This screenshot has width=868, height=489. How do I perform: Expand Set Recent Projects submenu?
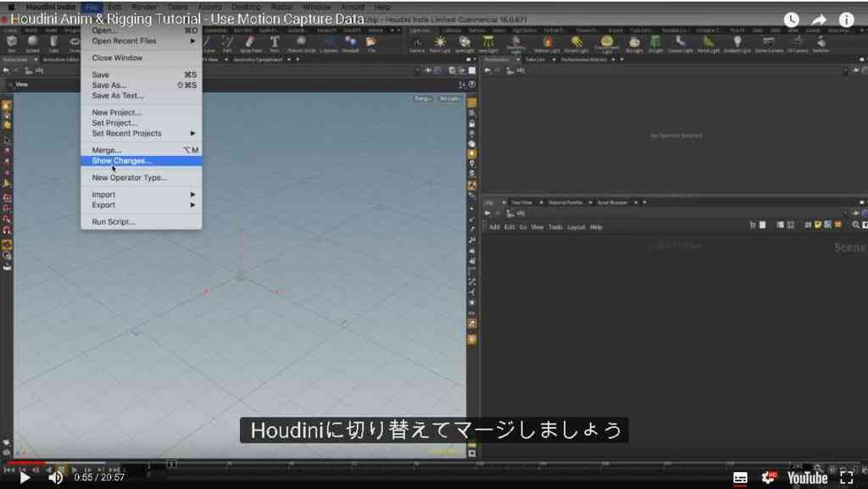click(x=142, y=133)
